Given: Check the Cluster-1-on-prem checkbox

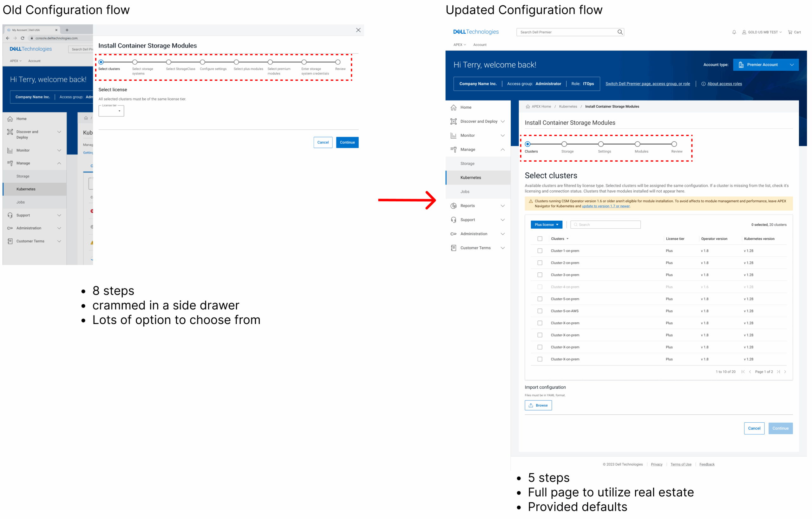Looking at the screenshot, I should 540,251.
